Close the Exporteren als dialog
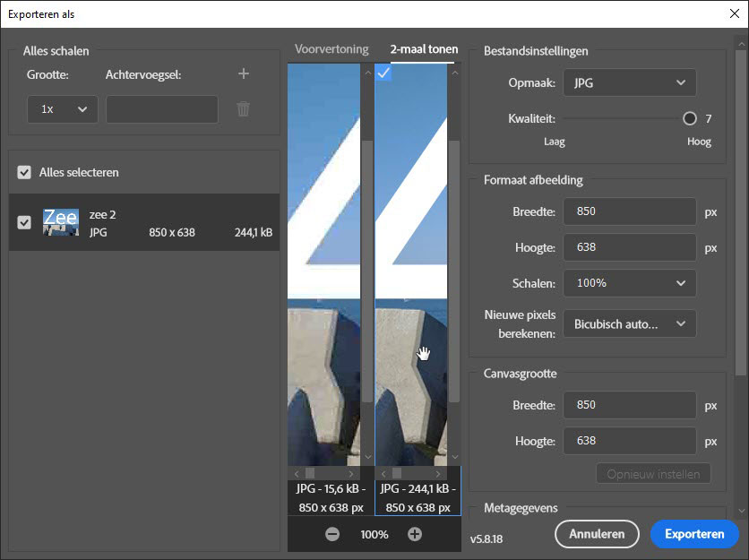The height and width of the screenshot is (560, 749). click(x=735, y=13)
